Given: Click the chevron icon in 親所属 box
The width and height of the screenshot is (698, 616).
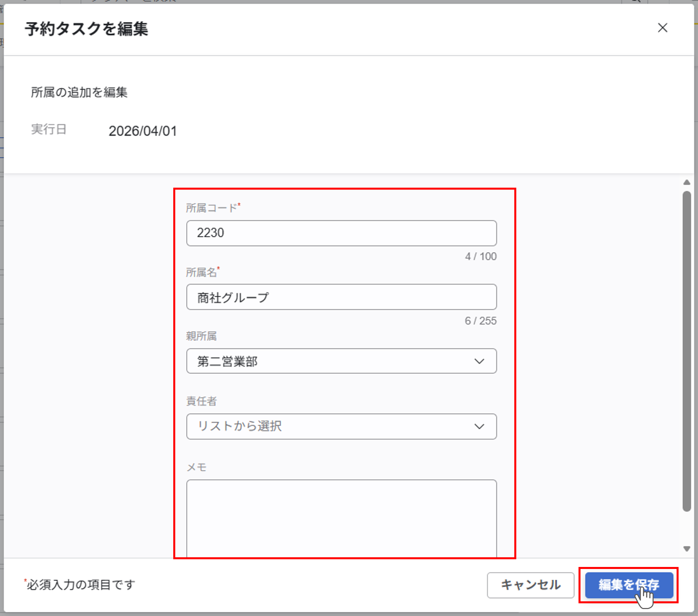Looking at the screenshot, I should [479, 361].
